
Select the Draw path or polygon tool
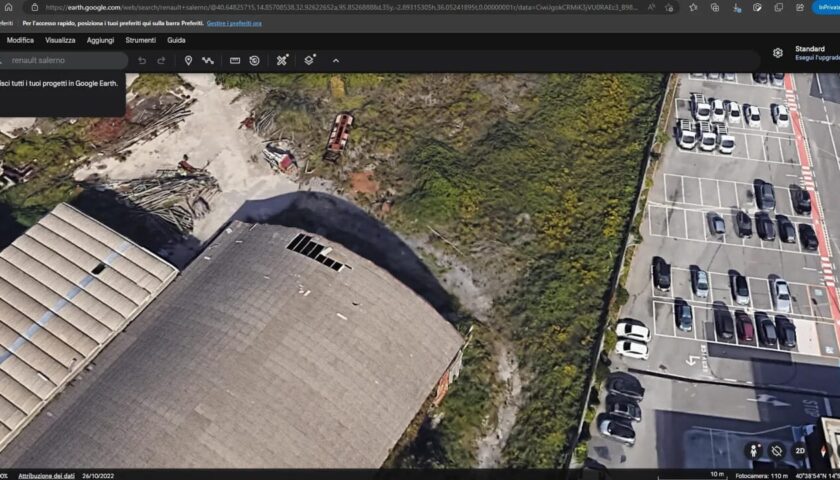click(208, 60)
